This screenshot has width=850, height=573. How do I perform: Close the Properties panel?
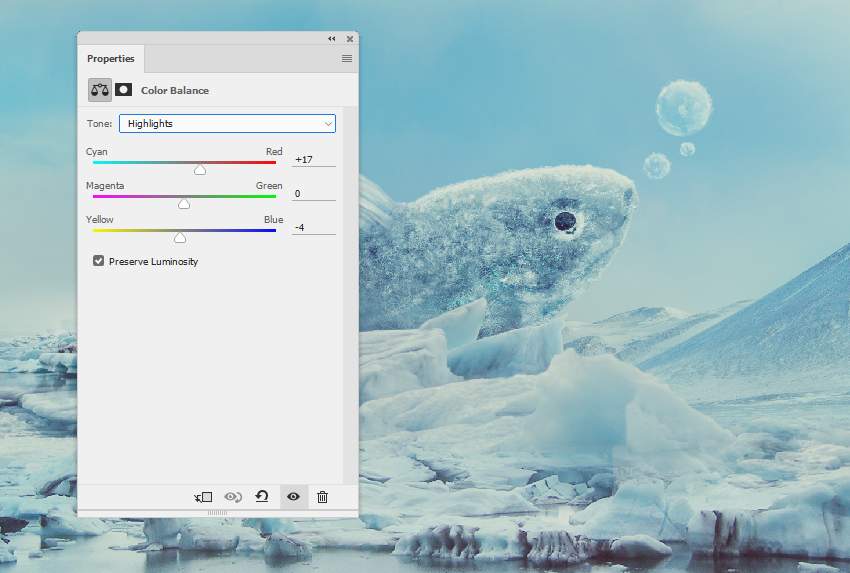[350, 39]
